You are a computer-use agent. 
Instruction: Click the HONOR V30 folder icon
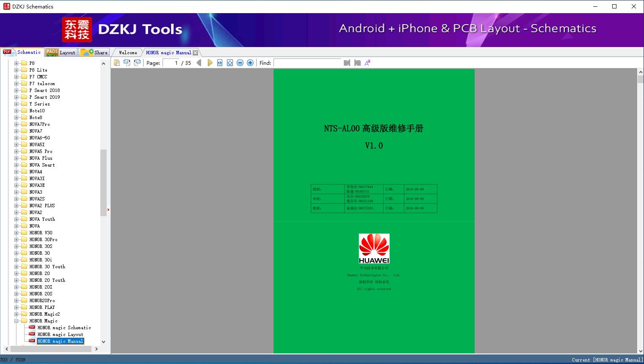click(x=24, y=233)
